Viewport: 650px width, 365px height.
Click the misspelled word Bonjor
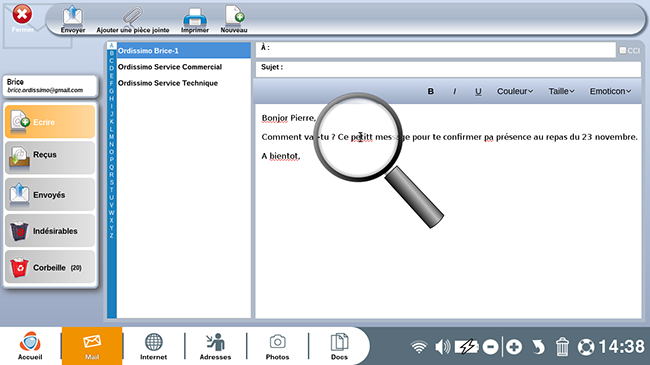(274, 118)
